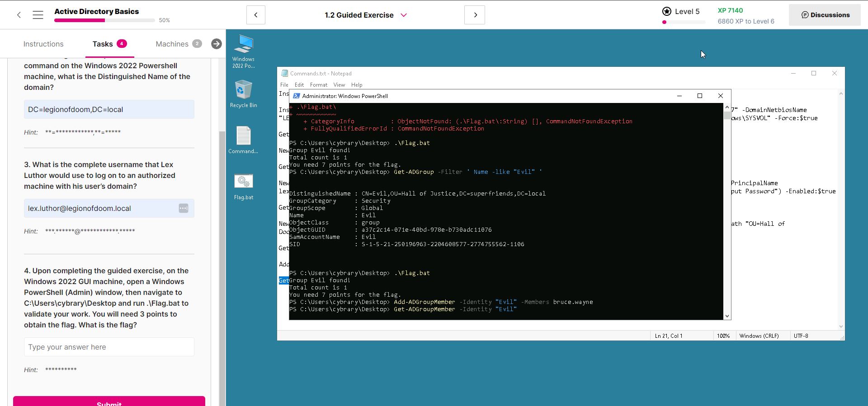Screen dimensions: 868x406
Task: Go to the previous lesson arrow button
Action: [256, 15]
